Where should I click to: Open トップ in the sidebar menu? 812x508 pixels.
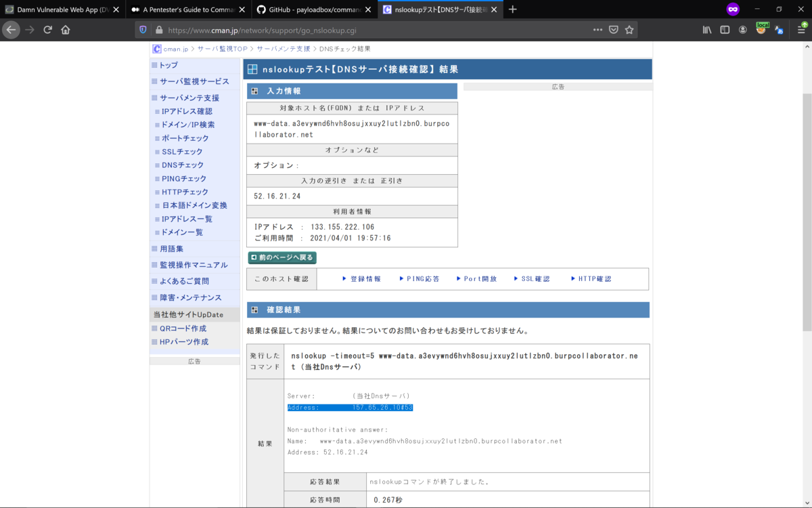tap(168, 65)
